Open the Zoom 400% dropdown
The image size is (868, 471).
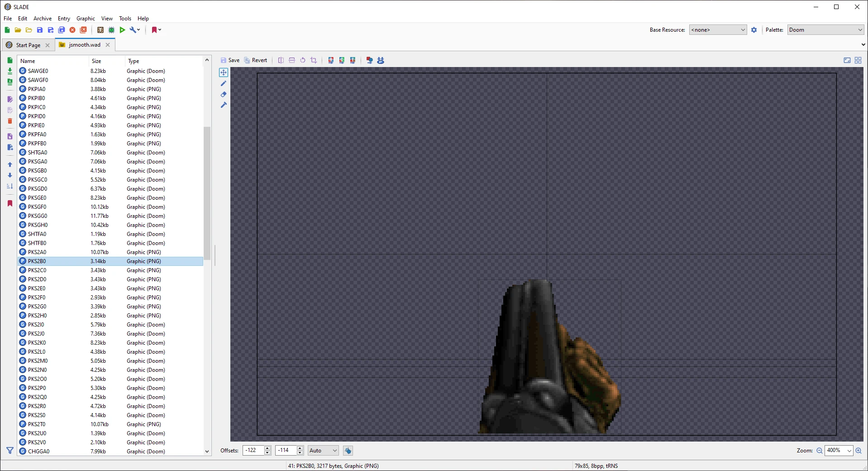pos(839,451)
